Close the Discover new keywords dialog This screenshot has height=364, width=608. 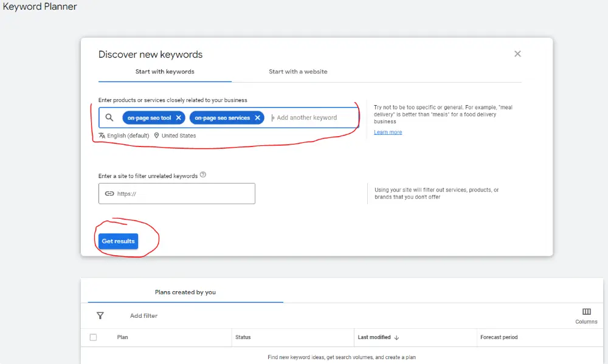[517, 54]
